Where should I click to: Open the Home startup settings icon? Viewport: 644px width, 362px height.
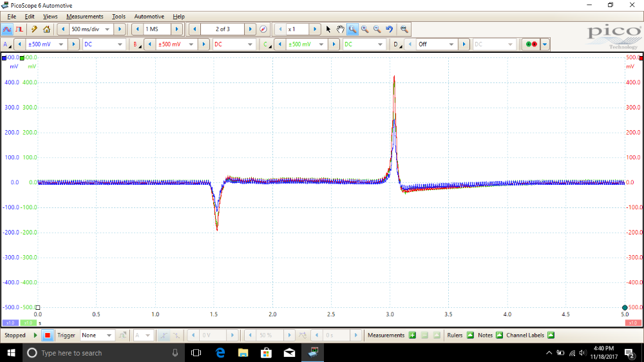[x=46, y=29]
